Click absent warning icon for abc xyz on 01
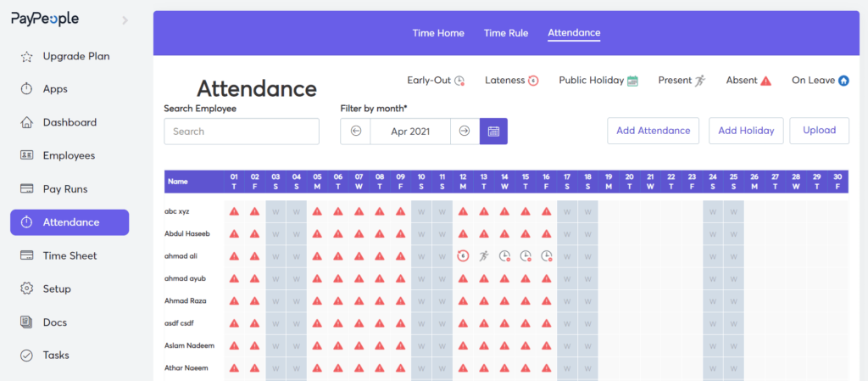Screen dimensions: 868x381 (234, 211)
